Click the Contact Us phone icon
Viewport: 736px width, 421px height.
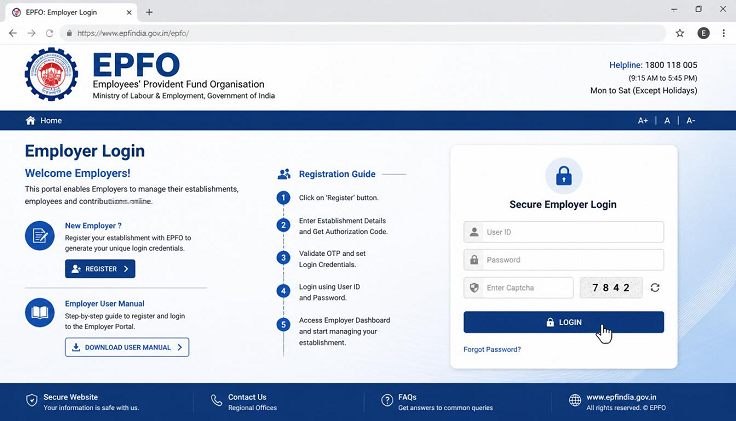216,400
